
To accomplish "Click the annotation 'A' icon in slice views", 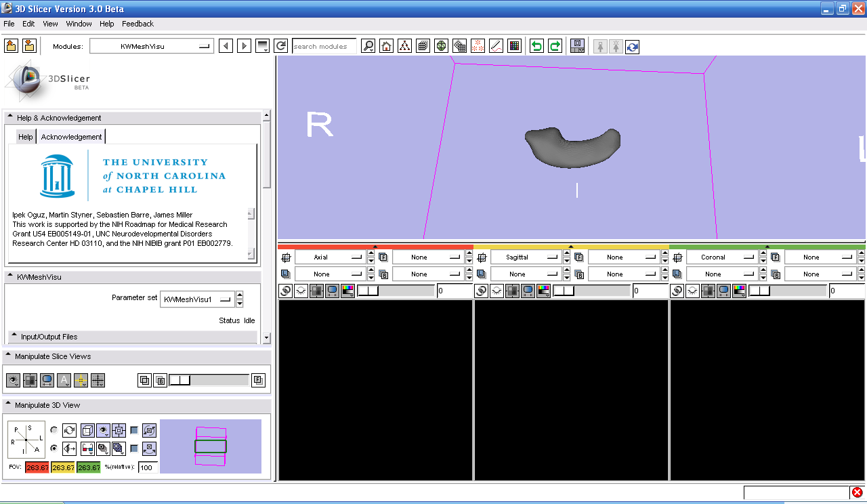I will click(64, 381).
